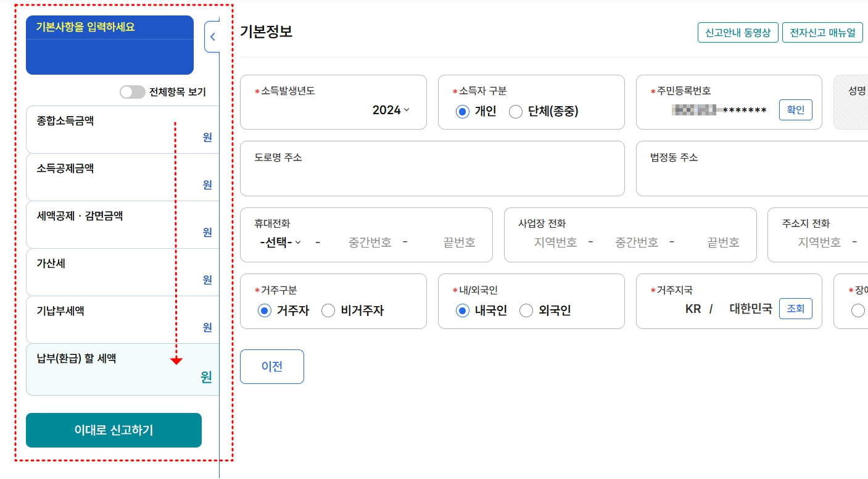
Task: Focus the 주소지 전화 지역번호 field
Action: 819,242
